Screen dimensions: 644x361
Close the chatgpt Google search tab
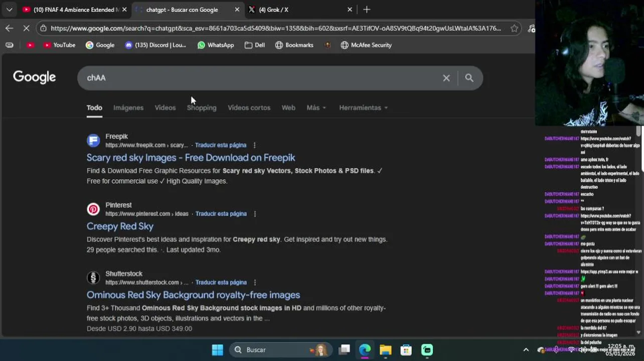coord(237,10)
